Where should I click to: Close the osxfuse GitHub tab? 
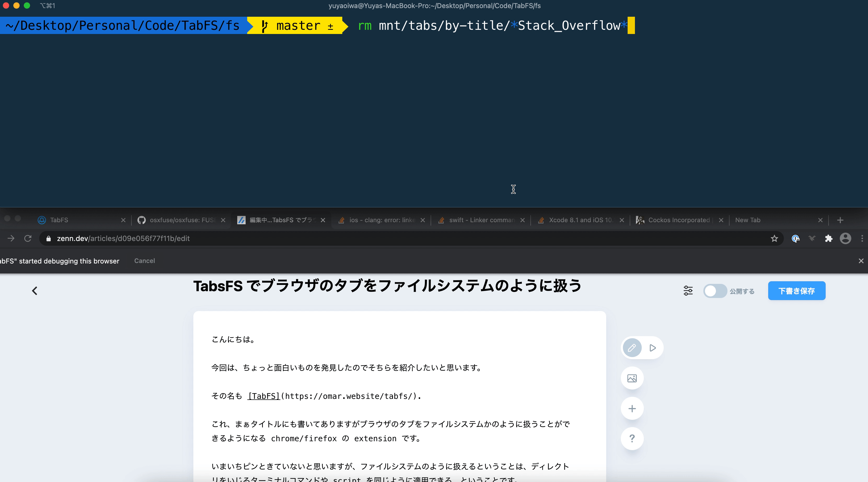point(223,220)
